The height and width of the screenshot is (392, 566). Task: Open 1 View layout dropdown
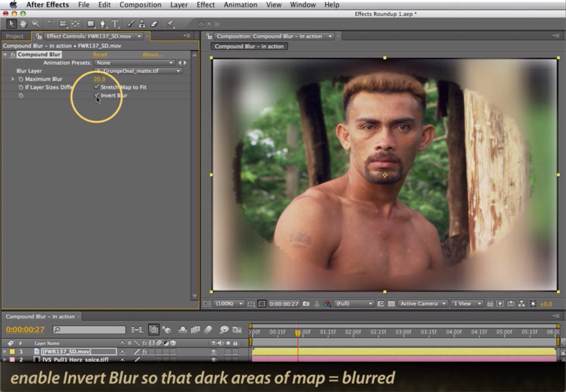tap(467, 304)
